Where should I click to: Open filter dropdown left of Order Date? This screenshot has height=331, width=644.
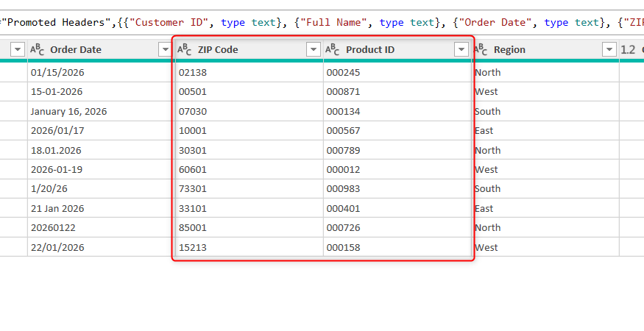click(x=18, y=50)
